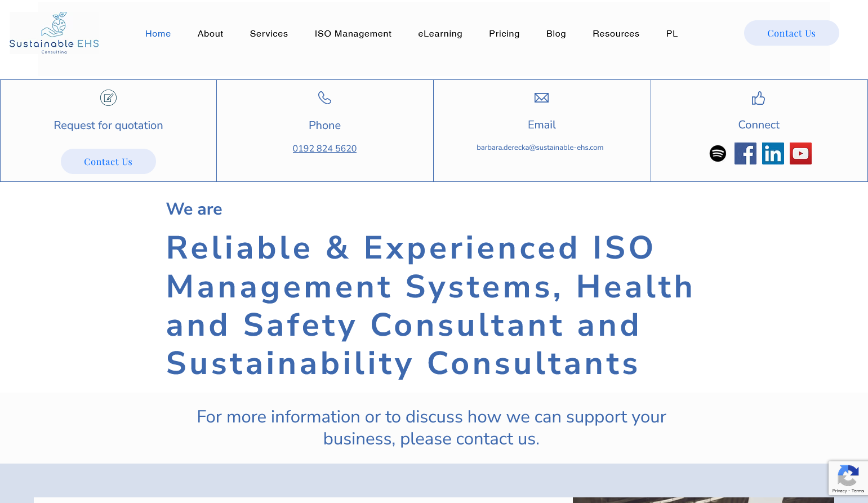
Task: Navigate to the eLearning page
Action: [440, 34]
